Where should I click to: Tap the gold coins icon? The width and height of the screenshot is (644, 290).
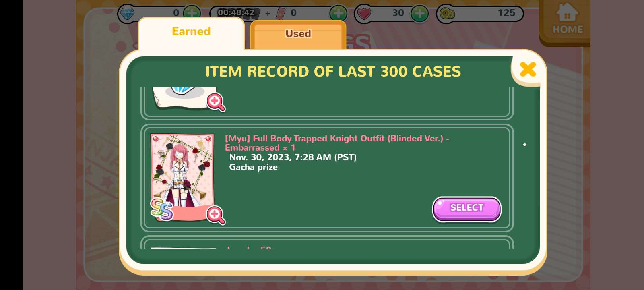[446, 14]
